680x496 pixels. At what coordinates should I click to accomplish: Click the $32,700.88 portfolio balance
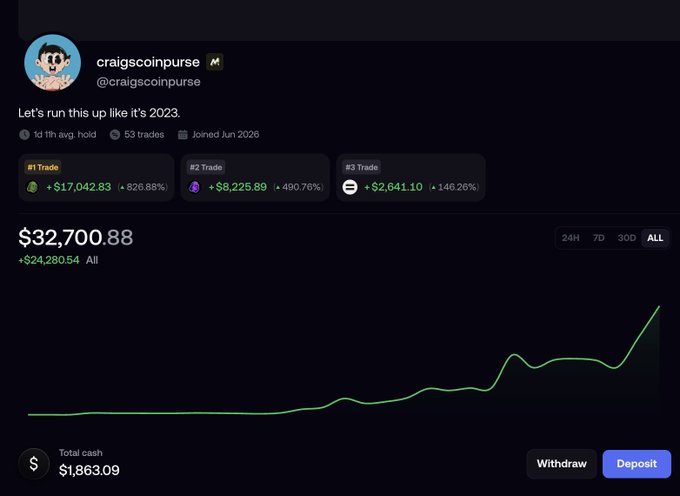[x=75, y=237]
